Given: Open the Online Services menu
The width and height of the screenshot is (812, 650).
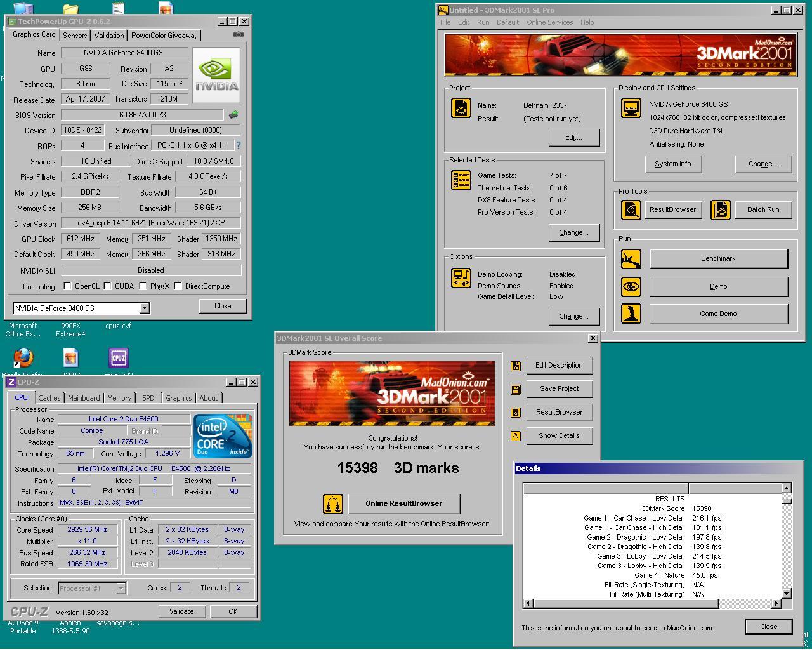Looking at the screenshot, I should pos(550,22).
